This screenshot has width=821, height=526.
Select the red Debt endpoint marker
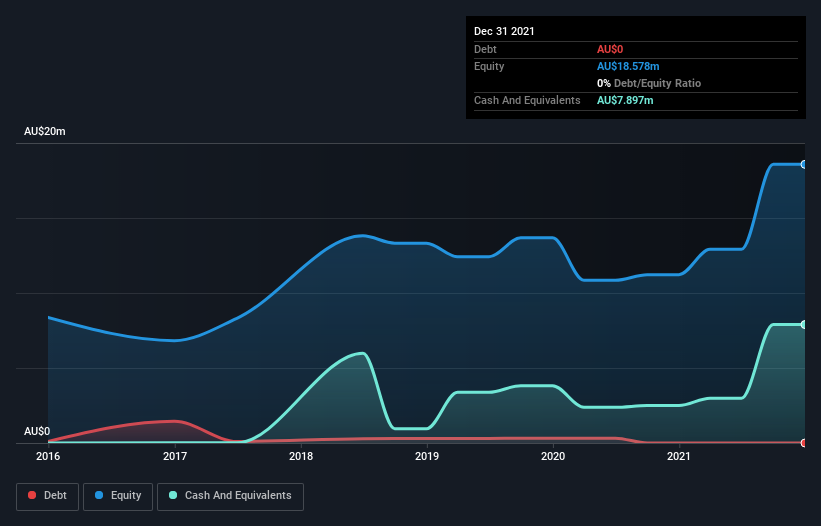tap(804, 443)
